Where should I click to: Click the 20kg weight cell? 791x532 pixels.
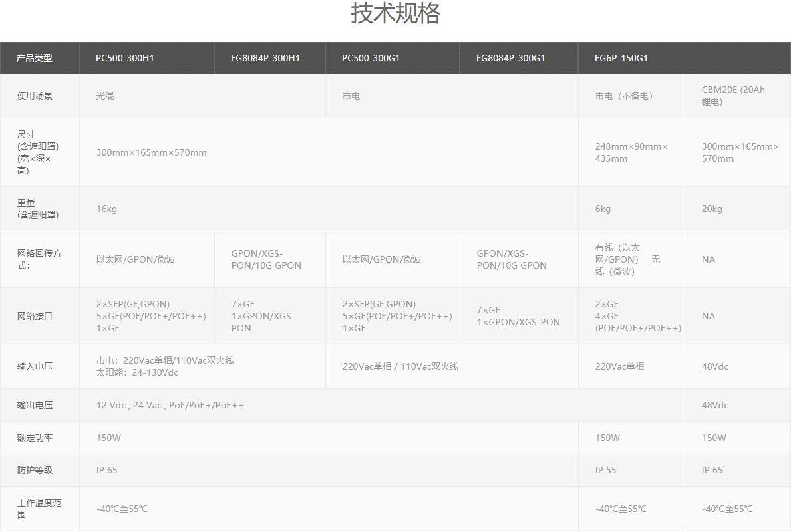738,209
